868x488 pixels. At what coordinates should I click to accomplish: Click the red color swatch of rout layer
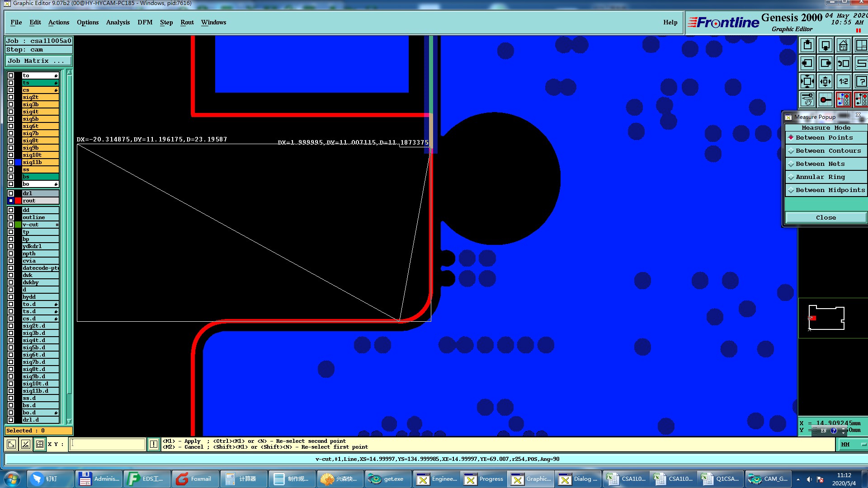(x=18, y=201)
